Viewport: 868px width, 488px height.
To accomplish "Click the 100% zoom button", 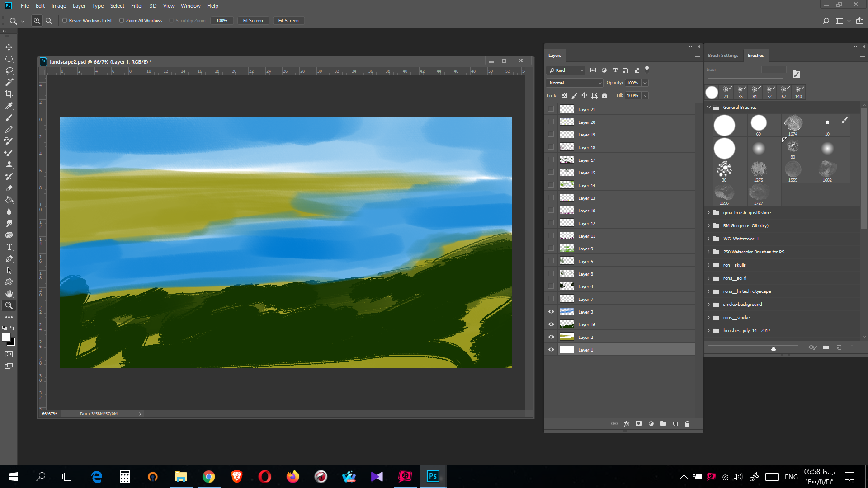I will coord(222,21).
